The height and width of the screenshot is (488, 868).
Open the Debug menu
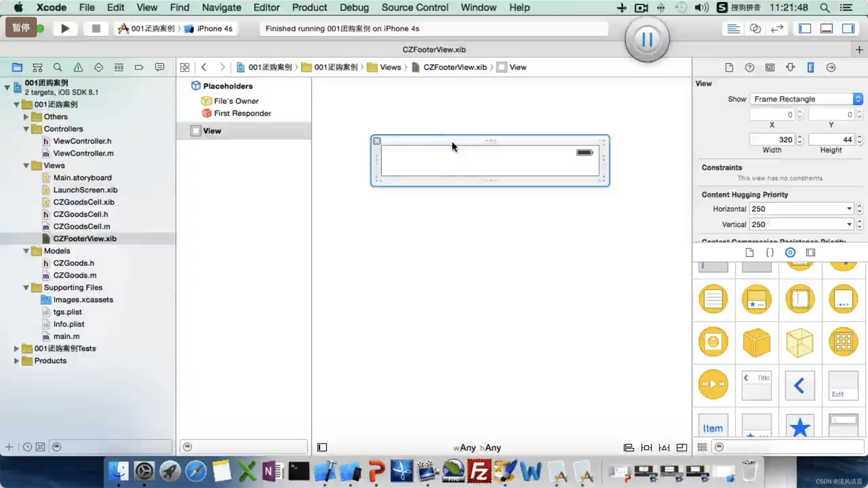(x=354, y=7)
